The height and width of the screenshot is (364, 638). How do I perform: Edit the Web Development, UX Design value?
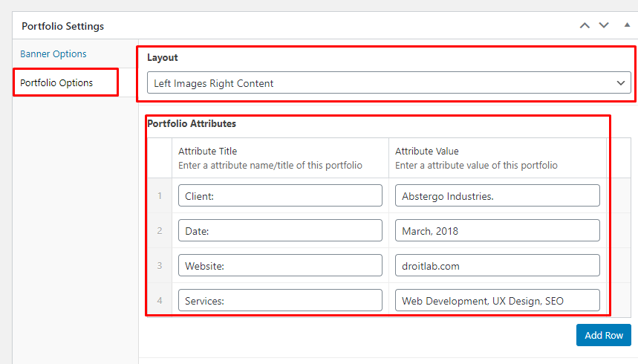coord(497,301)
